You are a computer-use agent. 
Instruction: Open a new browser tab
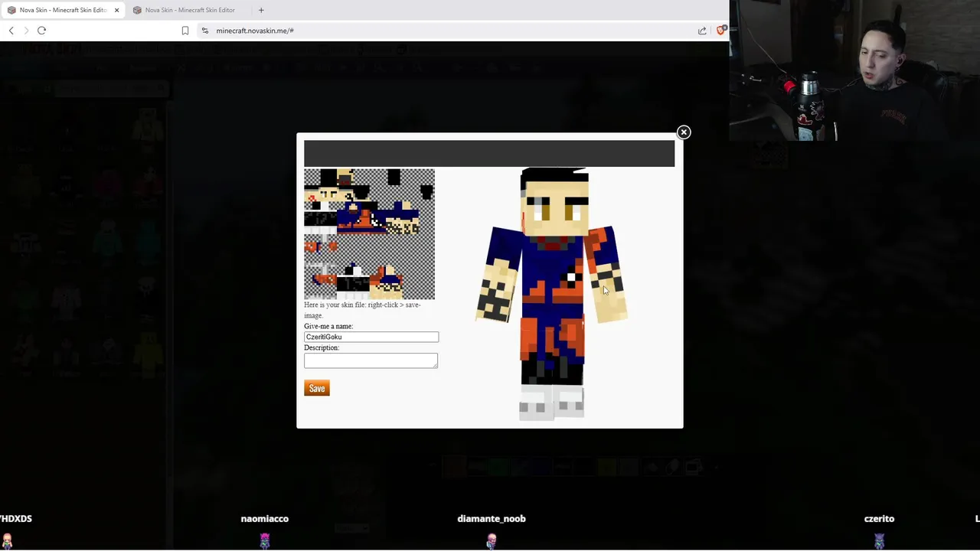[x=261, y=10]
